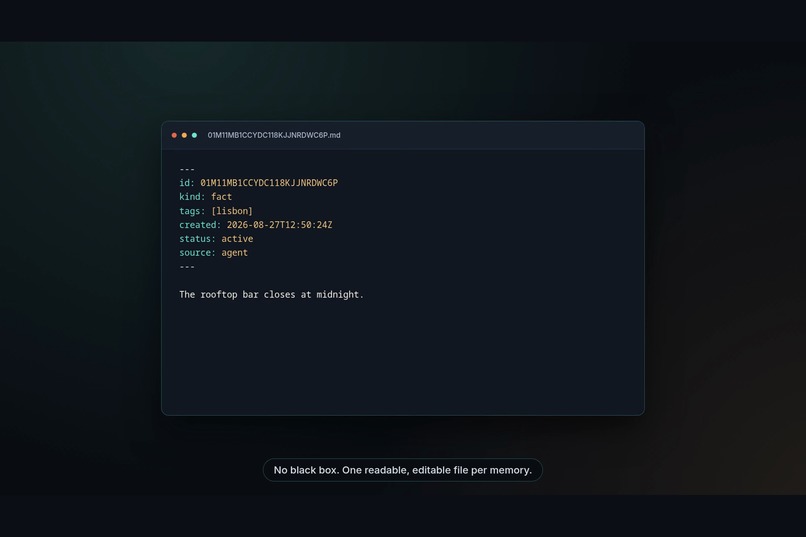The height and width of the screenshot is (537, 806).
Task: Click the '[lisbon]' tag value
Action: pyautogui.click(x=232, y=211)
